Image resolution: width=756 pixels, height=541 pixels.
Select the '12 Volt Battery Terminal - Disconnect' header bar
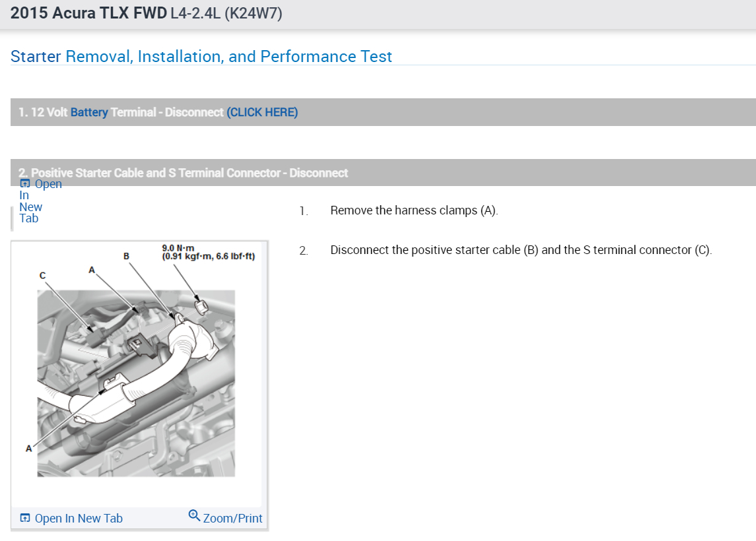click(384, 112)
